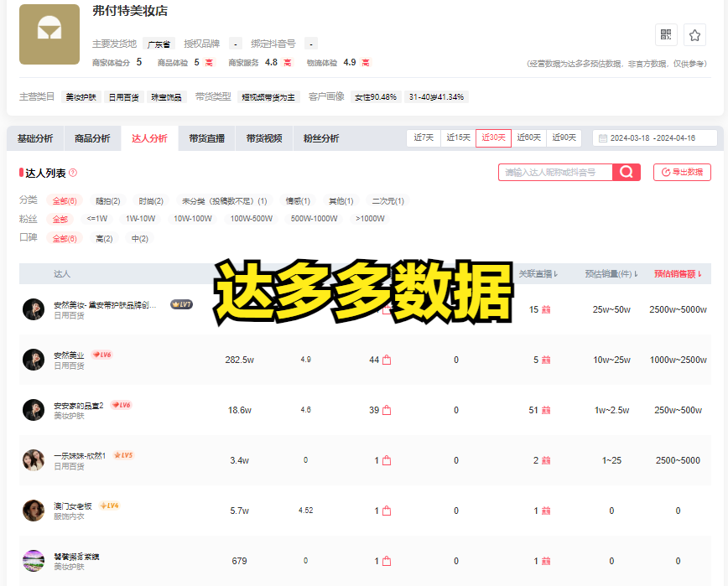Open the 安然美业 influencer name link
Screen dimensions: 728x586
click(x=69, y=355)
